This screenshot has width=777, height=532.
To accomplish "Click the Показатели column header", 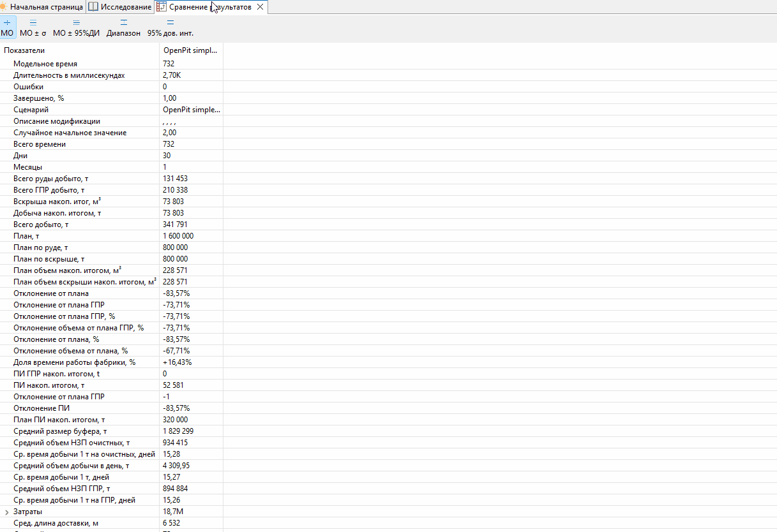I will click(x=80, y=50).
